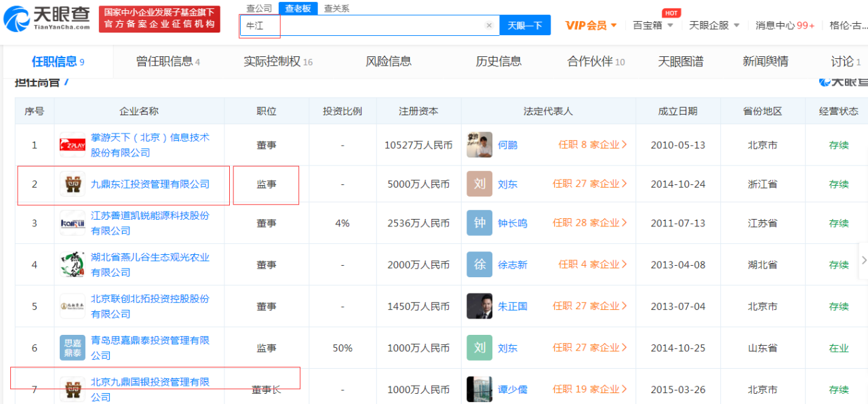Expand 朱正国's 任职 27 家企业 list
The image size is (868, 404).
point(590,306)
